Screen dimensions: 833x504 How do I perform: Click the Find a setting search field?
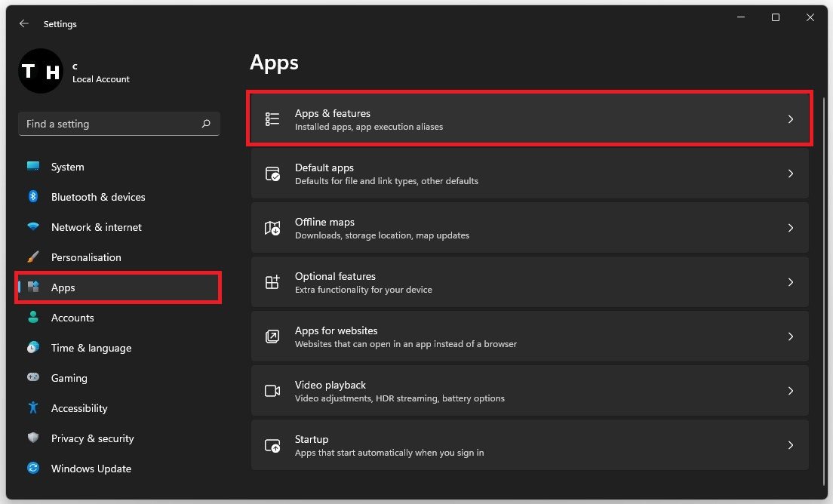coord(109,124)
